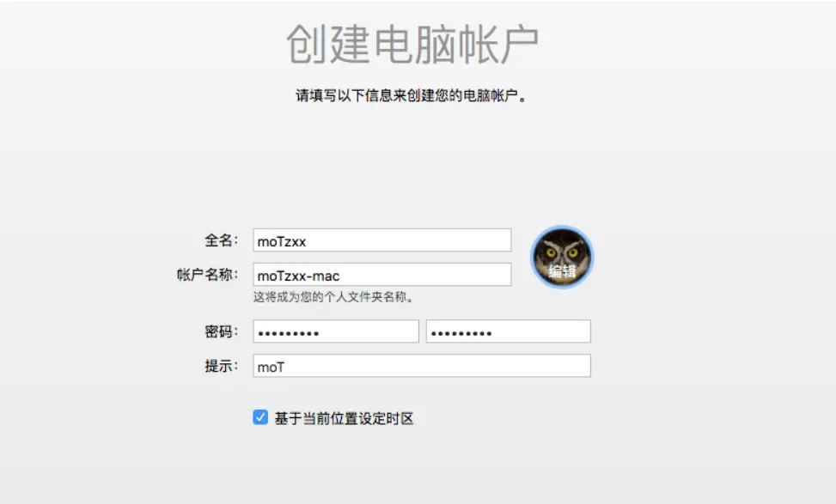Click the password verification field
Viewport: 836px width, 504px height.
(x=508, y=331)
